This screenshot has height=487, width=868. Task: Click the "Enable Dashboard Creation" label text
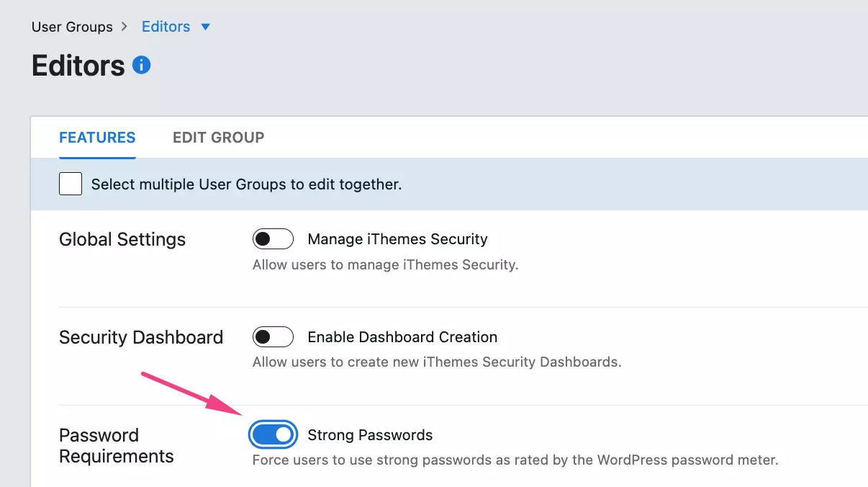402,337
